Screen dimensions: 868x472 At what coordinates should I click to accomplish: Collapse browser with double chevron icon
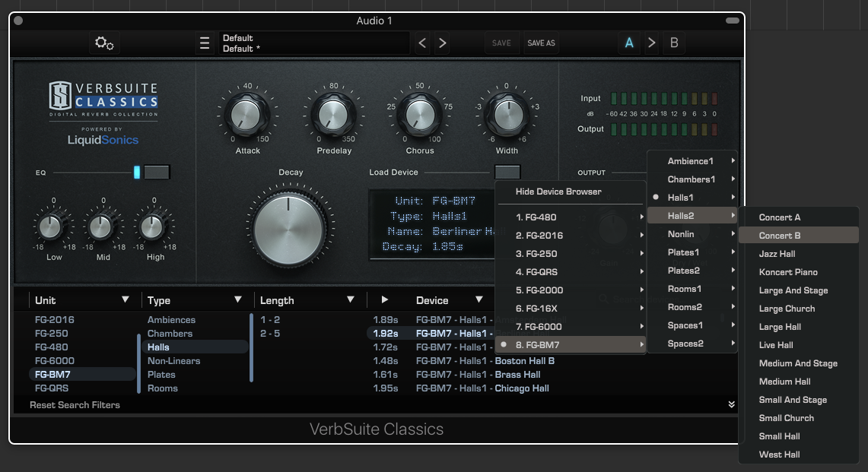click(x=731, y=404)
